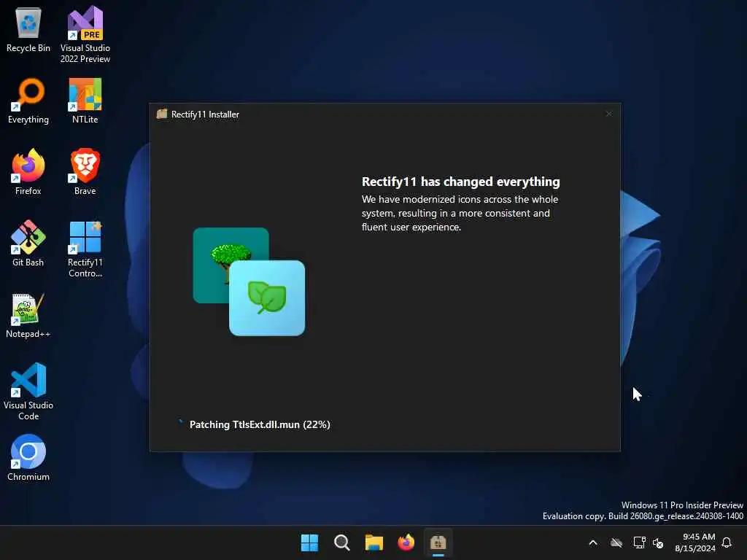Click the progress spinner beside Patching text
This screenshot has height=560, width=747.
(180, 422)
